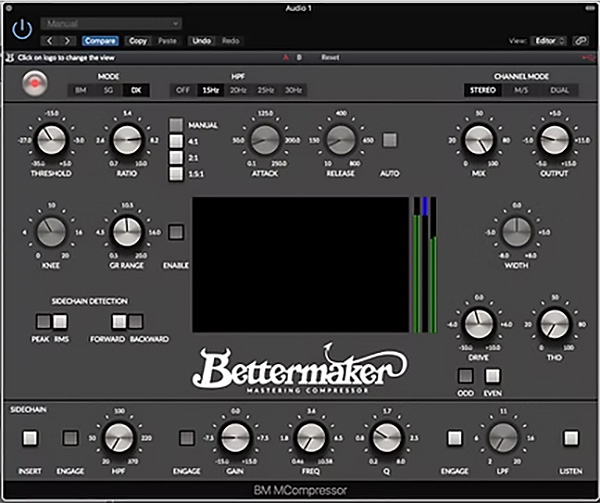600x503 pixels.
Task: Click the sidechain FREQ knob
Action: coord(311,438)
